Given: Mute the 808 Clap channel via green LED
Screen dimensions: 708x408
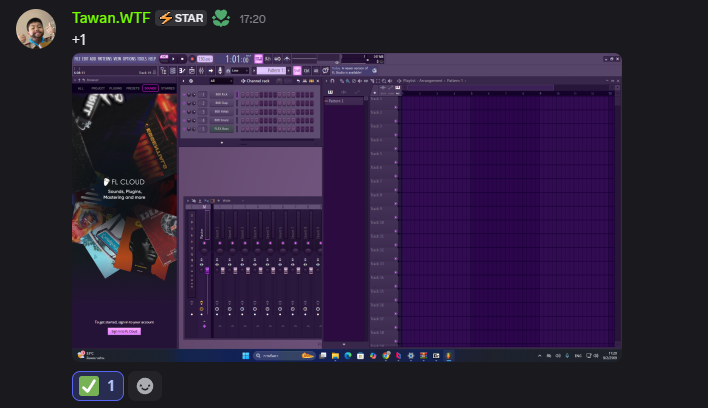Looking at the screenshot, I should (186, 103).
